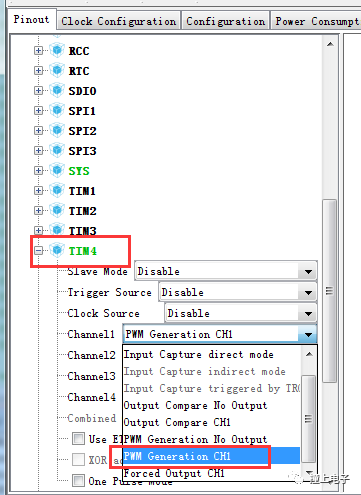The height and width of the screenshot is (495, 361).
Task: Open the Clock Configuration tab
Action: (119, 21)
